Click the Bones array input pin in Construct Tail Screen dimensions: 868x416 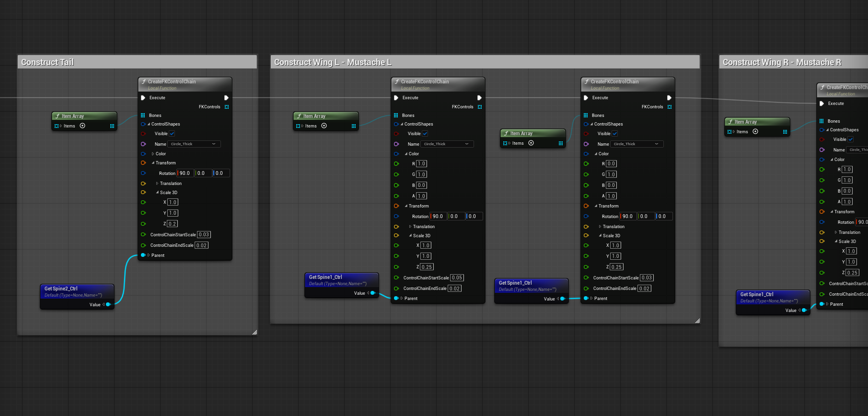(x=143, y=116)
